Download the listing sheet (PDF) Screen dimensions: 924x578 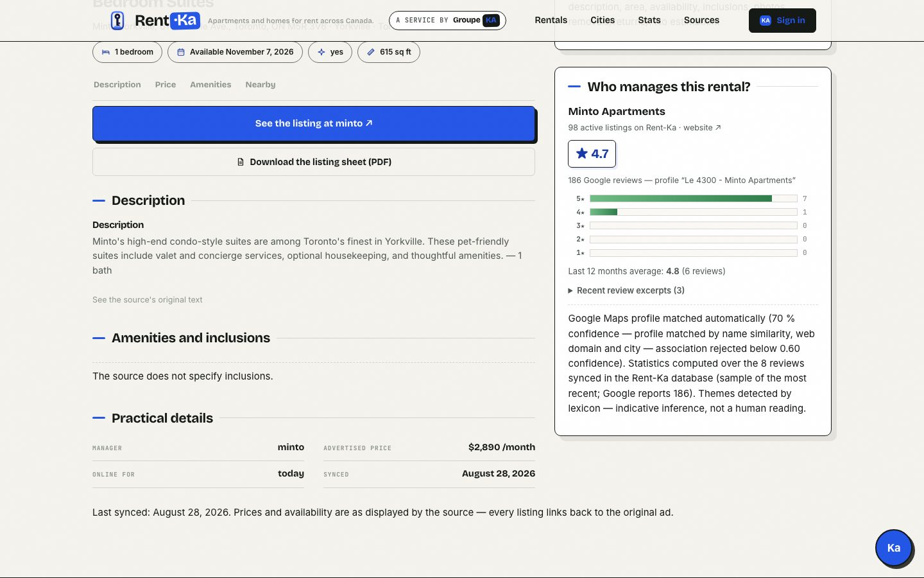(x=314, y=162)
